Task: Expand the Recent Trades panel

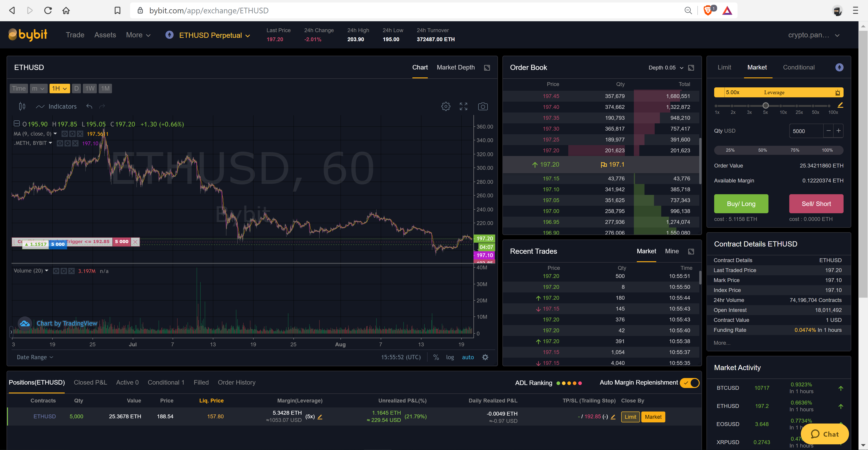Action: [691, 251]
